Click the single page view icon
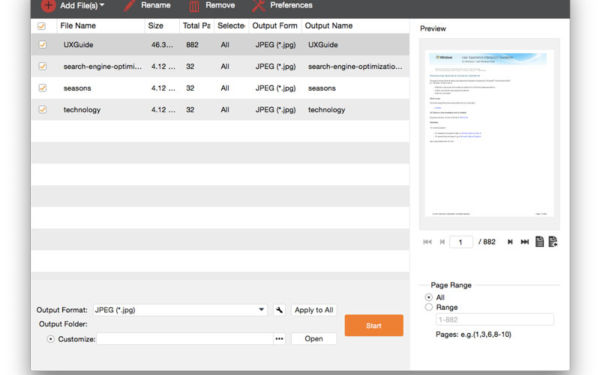The height and width of the screenshot is (375, 600). (x=540, y=241)
